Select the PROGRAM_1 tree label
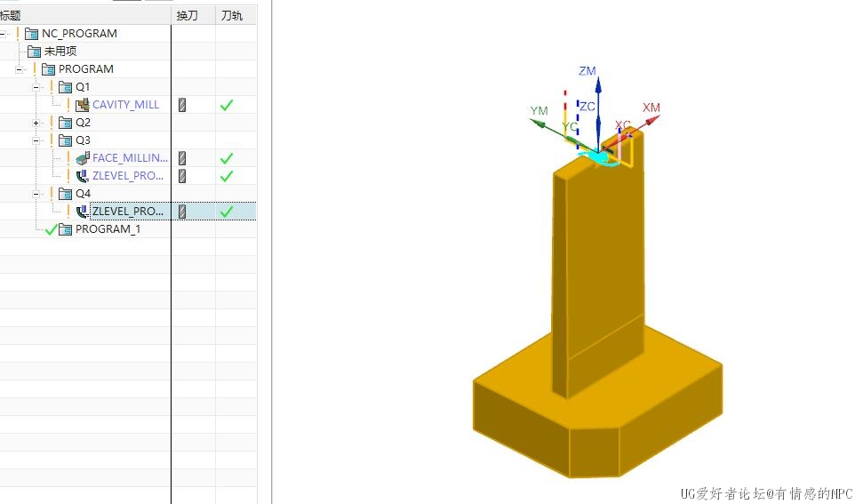This screenshot has height=504, width=855. (x=108, y=229)
